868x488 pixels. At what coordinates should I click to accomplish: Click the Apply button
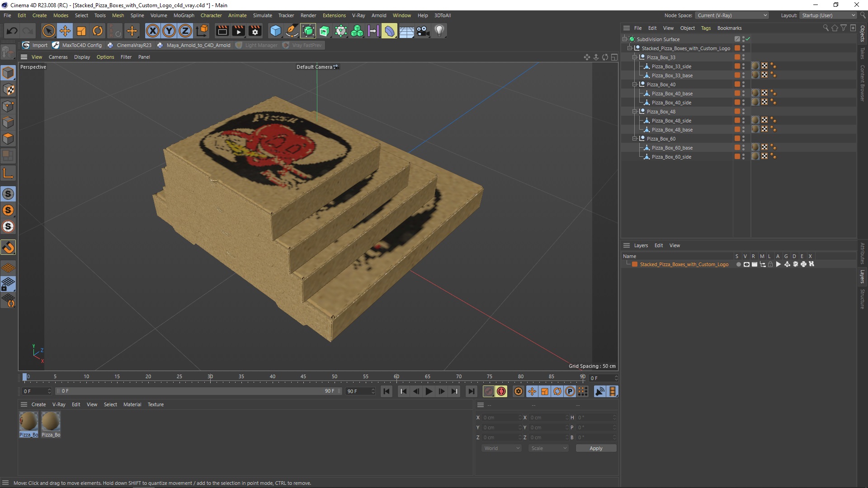tap(595, 448)
